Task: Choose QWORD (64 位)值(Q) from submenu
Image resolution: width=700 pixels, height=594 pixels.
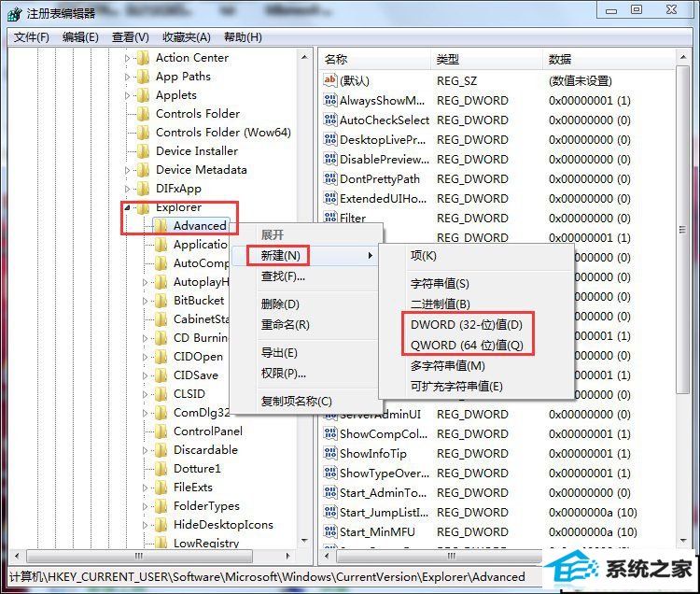Action: pyautogui.click(x=467, y=346)
